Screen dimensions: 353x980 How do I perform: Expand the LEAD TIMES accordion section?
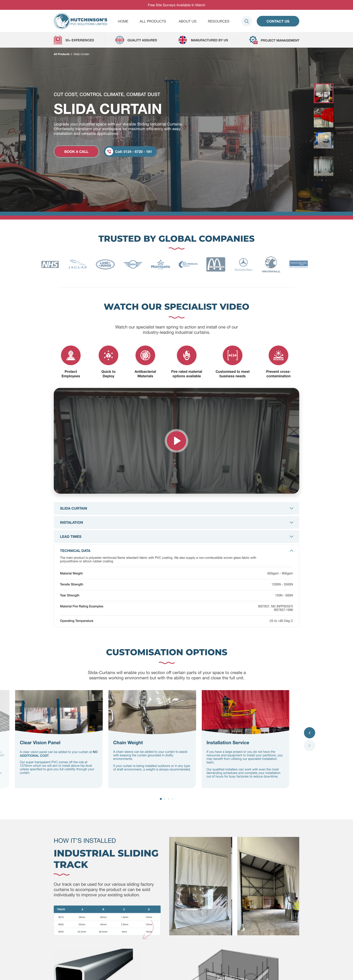click(x=176, y=536)
